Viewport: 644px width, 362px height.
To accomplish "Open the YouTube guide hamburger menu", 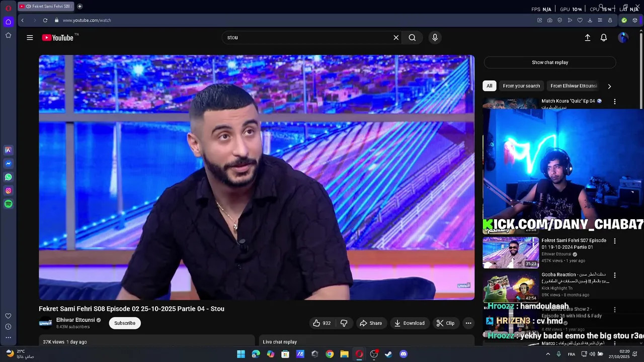I will (30, 37).
